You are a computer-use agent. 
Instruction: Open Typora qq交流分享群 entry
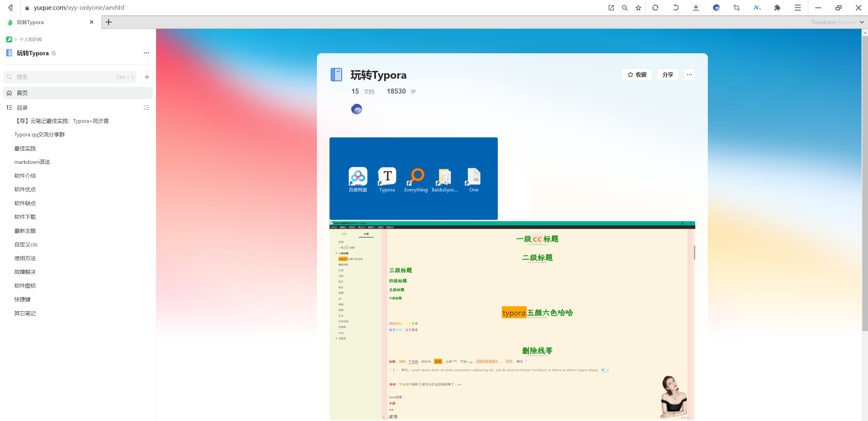point(39,135)
